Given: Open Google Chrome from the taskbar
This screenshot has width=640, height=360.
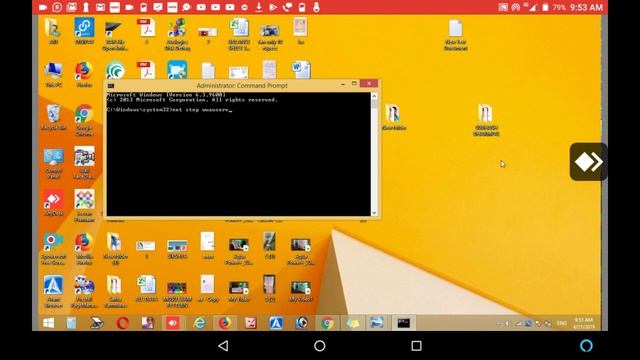Looking at the screenshot, I should coord(327,323).
